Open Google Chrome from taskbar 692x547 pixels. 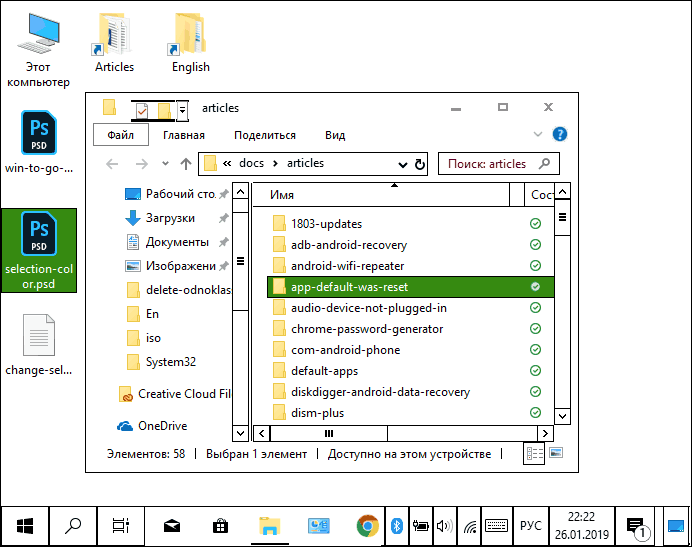pos(368,525)
